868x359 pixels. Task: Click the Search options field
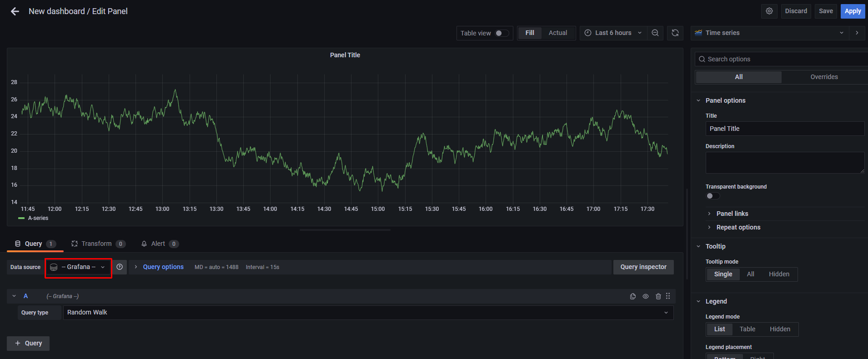tap(781, 60)
